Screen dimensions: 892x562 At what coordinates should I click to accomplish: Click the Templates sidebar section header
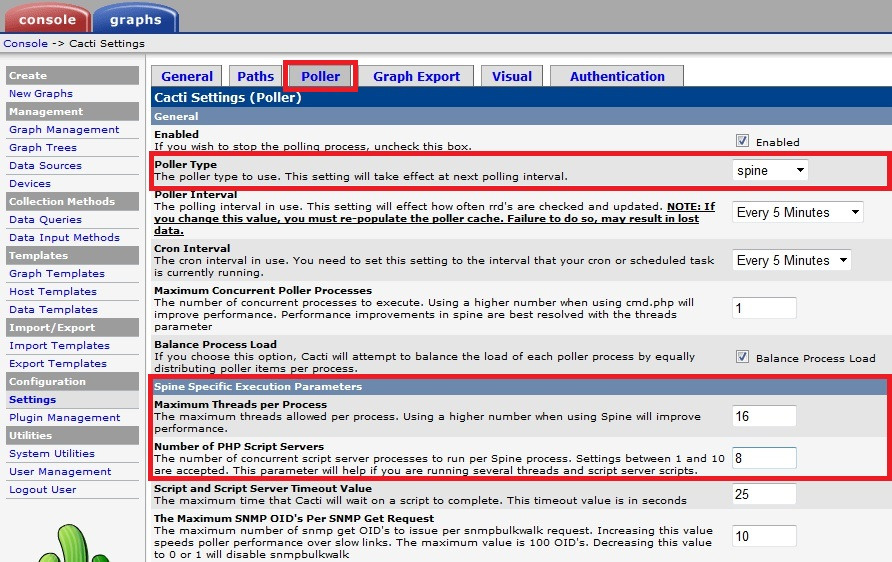click(72, 255)
